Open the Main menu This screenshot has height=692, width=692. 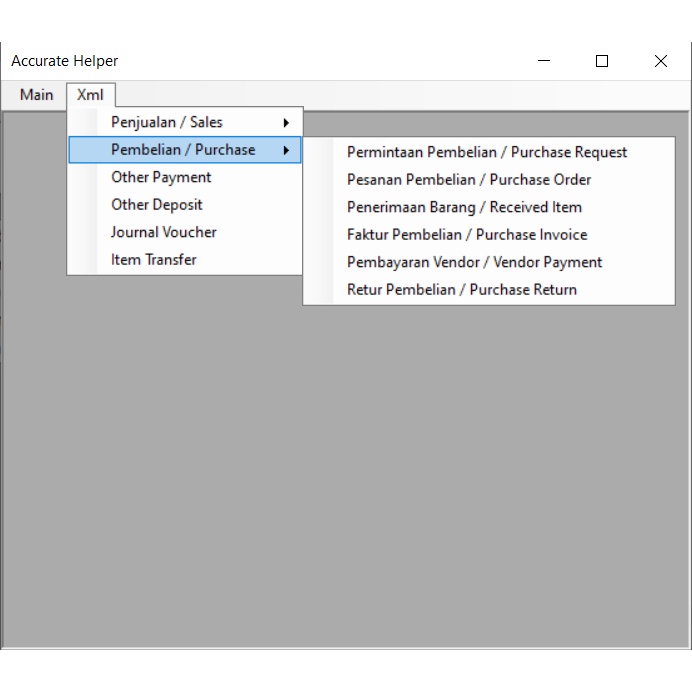pos(37,95)
